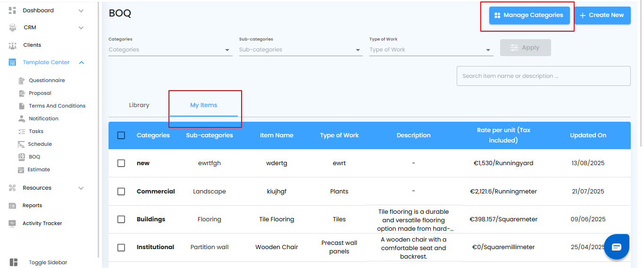Tick the Buildings row checkbox
This screenshot has width=644, height=268.
(x=121, y=219)
